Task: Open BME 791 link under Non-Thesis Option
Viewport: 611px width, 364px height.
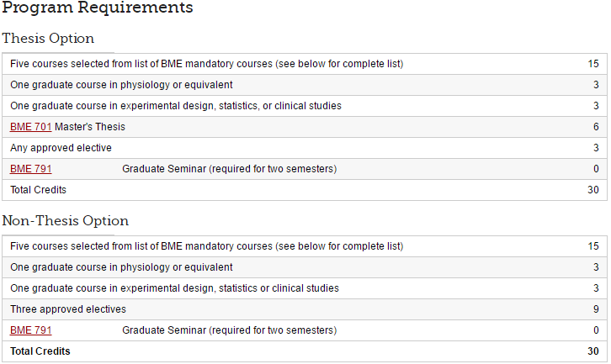Action: pos(30,330)
